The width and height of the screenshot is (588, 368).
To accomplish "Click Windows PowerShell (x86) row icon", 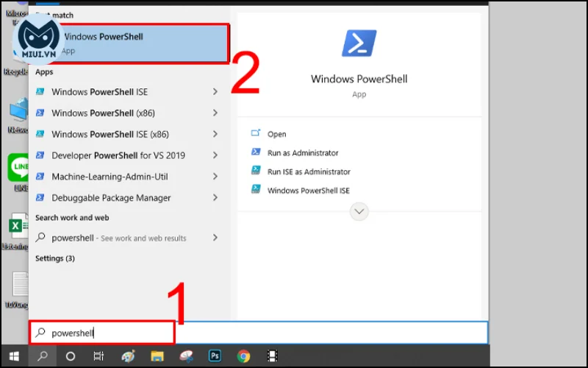I will click(x=40, y=113).
